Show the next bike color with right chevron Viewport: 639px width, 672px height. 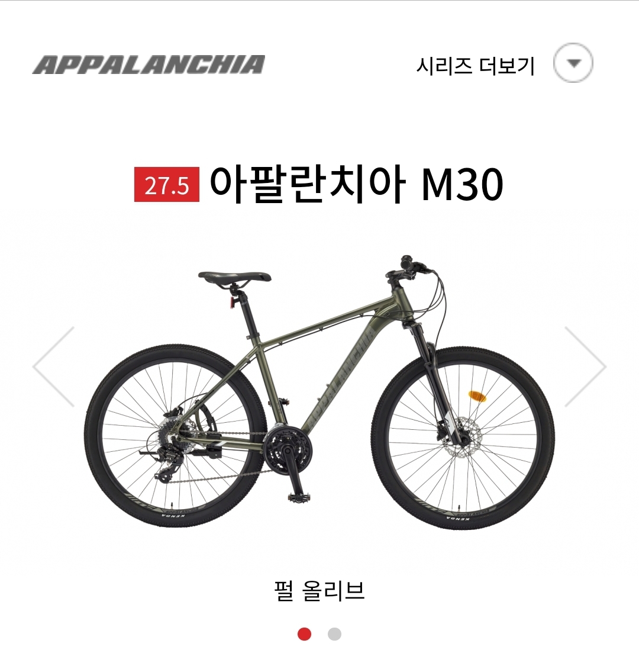click(x=586, y=367)
